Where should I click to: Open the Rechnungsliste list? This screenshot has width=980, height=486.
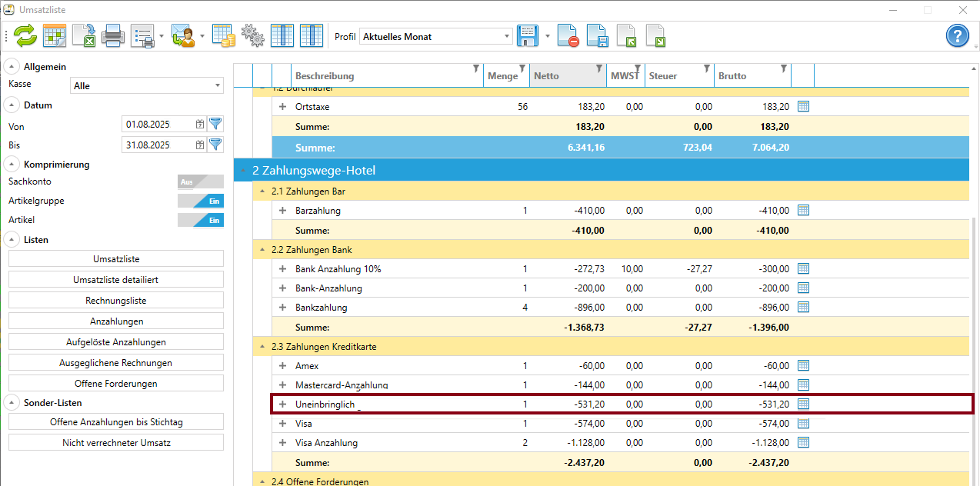pos(116,300)
